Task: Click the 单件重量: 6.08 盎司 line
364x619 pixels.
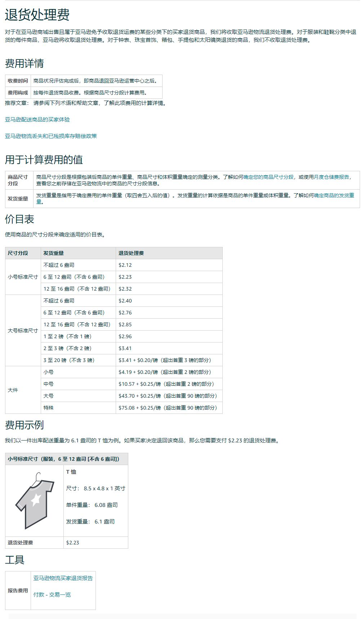Action: (92, 505)
